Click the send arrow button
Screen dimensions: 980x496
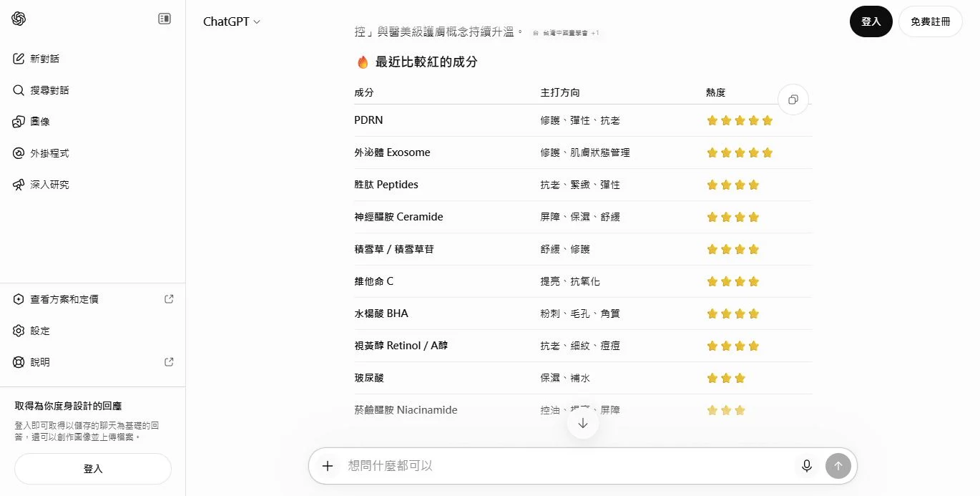pyautogui.click(x=838, y=466)
